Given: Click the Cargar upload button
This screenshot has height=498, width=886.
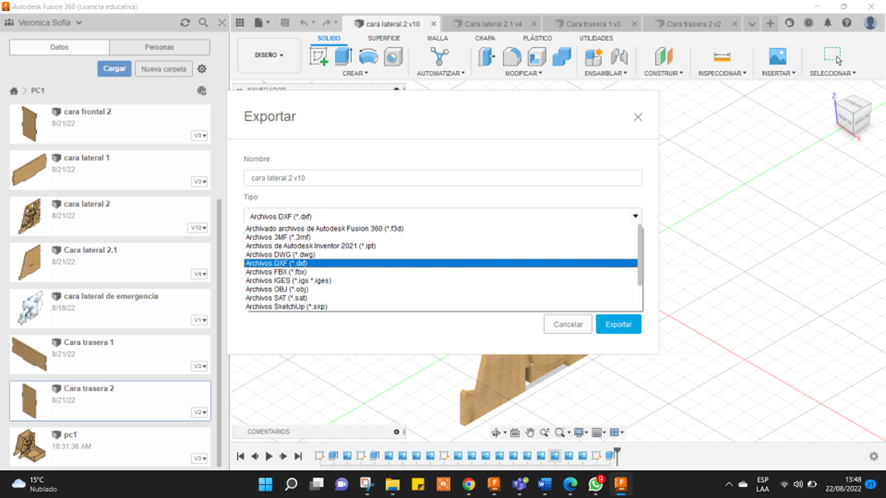Looking at the screenshot, I should (x=114, y=68).
